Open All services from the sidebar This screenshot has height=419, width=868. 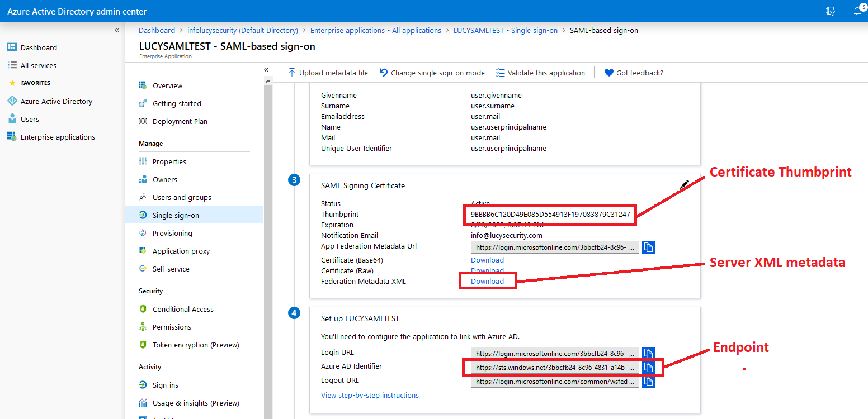[39, 65]
